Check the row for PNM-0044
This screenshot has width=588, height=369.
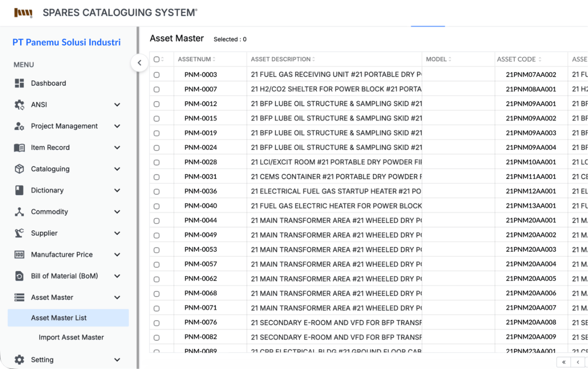157,221
